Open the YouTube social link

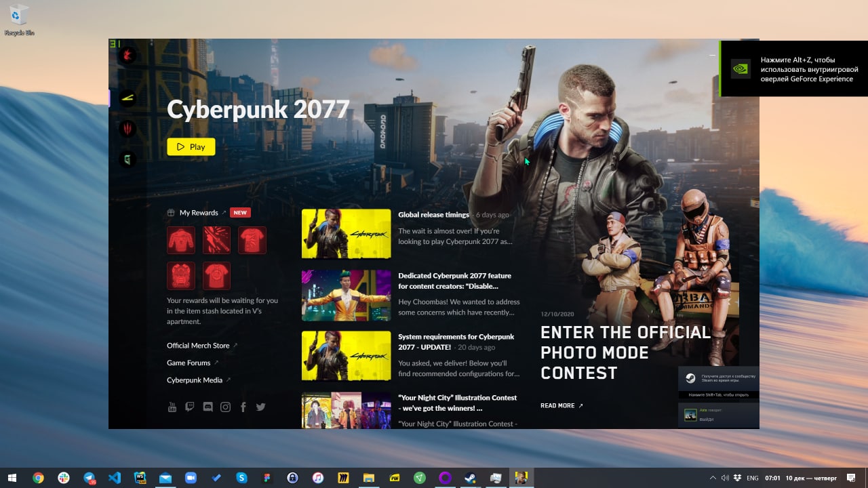(x=172, y=407)
